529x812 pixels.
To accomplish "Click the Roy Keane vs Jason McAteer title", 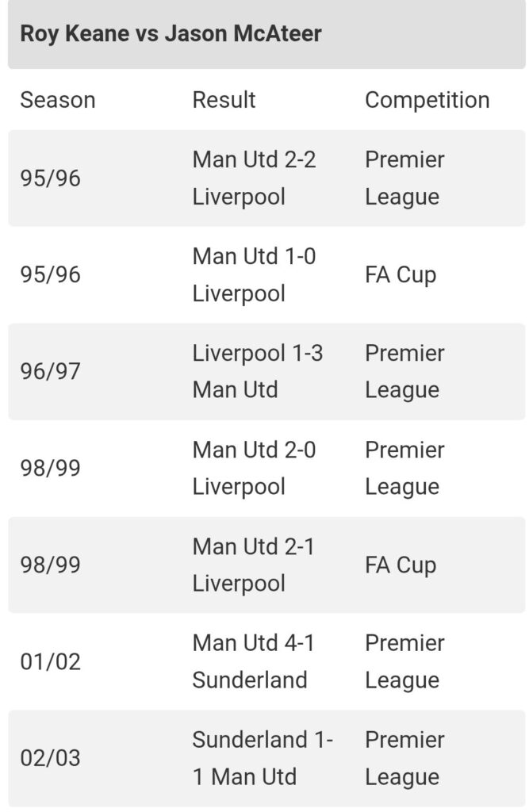I will click(x=171, y=34).
